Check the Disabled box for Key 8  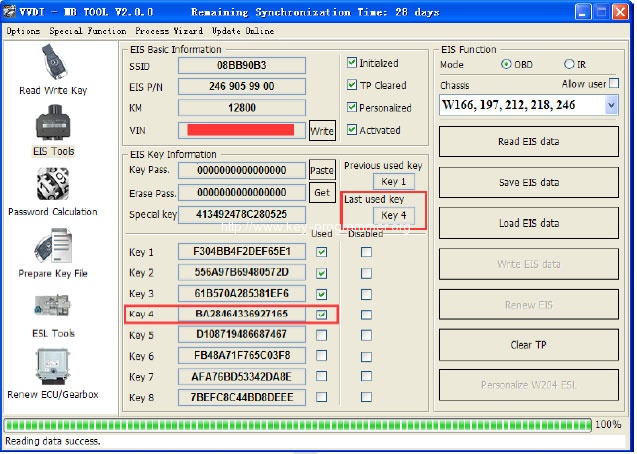366,397
